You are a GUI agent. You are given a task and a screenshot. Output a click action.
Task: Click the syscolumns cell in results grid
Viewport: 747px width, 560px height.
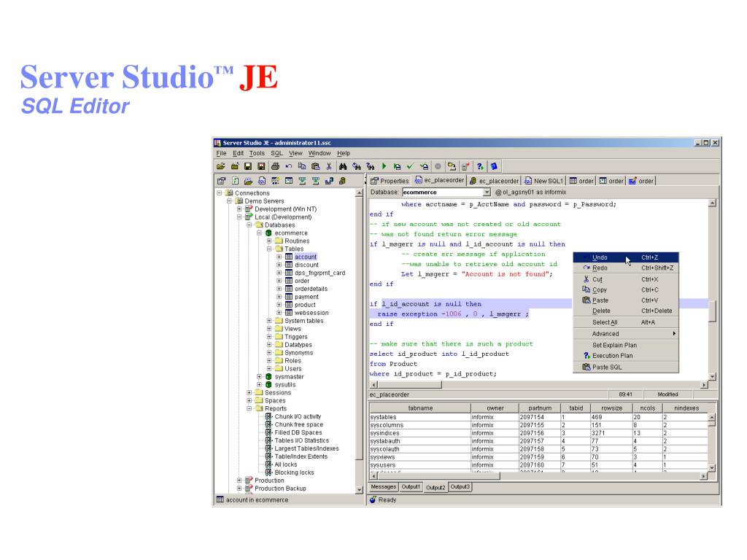coord(419,425)
